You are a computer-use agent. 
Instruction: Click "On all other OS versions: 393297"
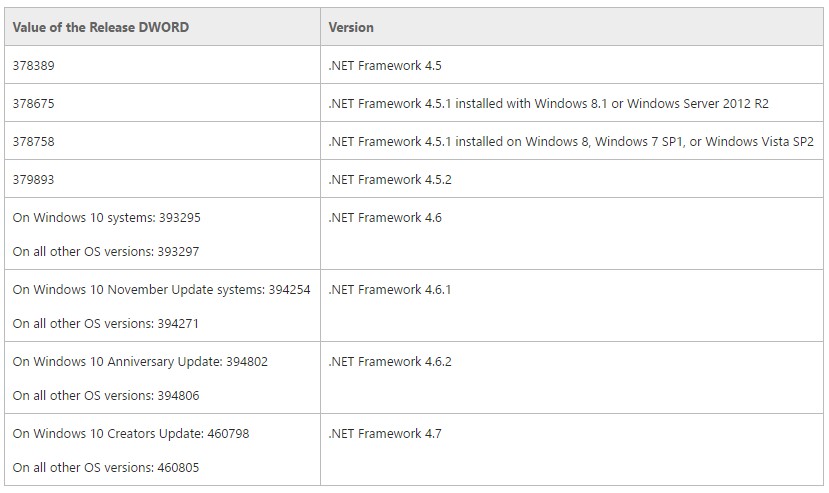(106, 251)
